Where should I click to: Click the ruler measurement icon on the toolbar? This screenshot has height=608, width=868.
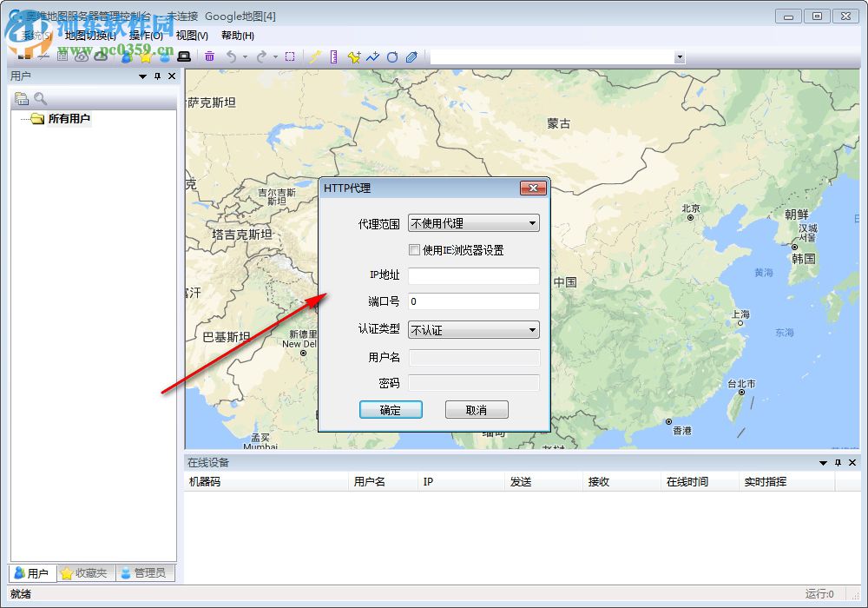334,56
